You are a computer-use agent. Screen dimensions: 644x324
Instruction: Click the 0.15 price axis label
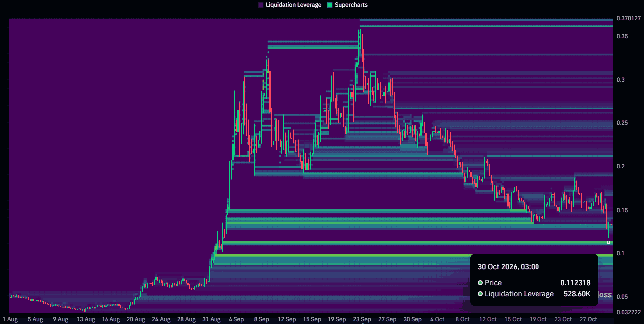pyautogui.click(x=622, y=210)
